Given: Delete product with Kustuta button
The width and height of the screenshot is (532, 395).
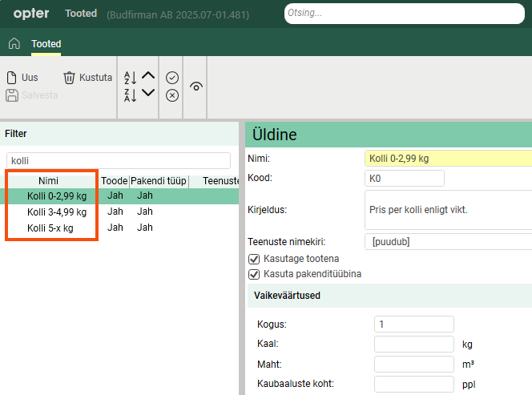Looking at the screenshot, I should coord(87,78).
